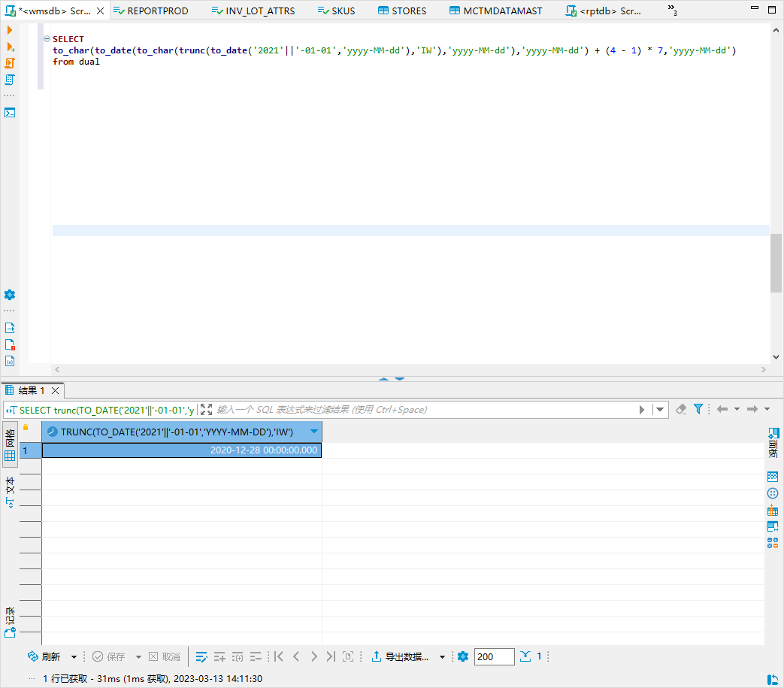Open custom filter funnel icon
Viewport: 784px width, 688px height.
click(698, 409)
